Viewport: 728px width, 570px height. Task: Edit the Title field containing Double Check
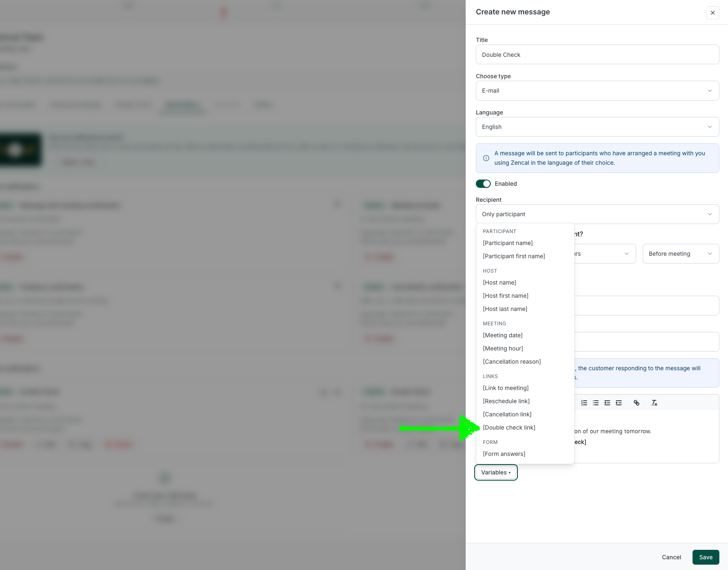pos(597,54)
